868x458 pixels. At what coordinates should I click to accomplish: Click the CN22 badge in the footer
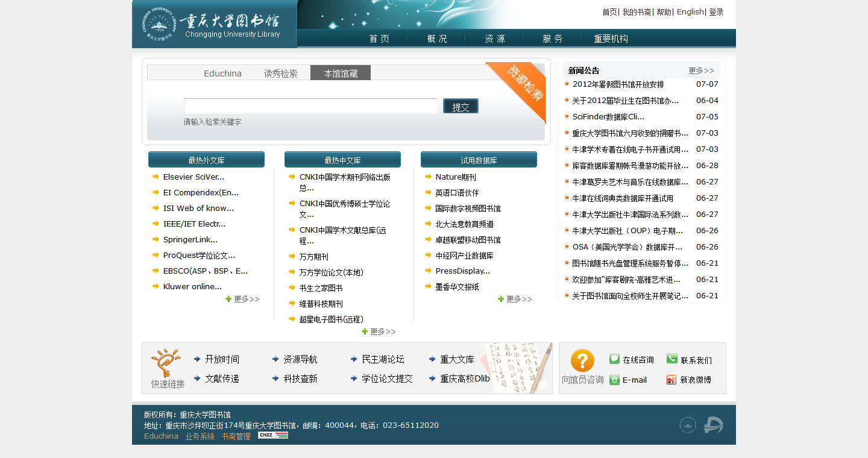click(x=273, y=435)
